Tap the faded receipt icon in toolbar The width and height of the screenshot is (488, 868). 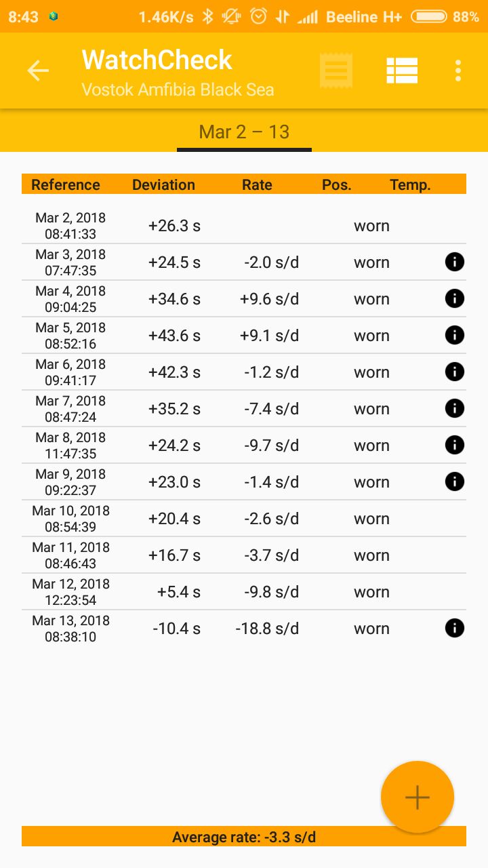pyautogui.click(x=336, y=71)
